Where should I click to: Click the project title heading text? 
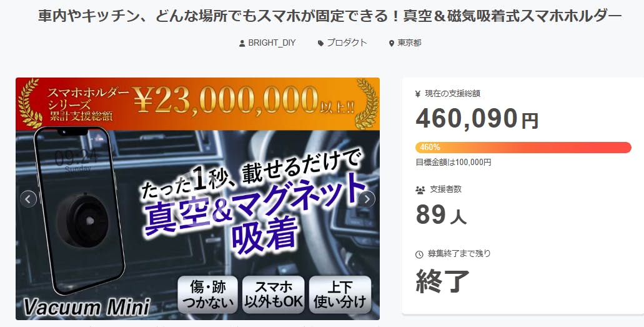coord(330,16)
